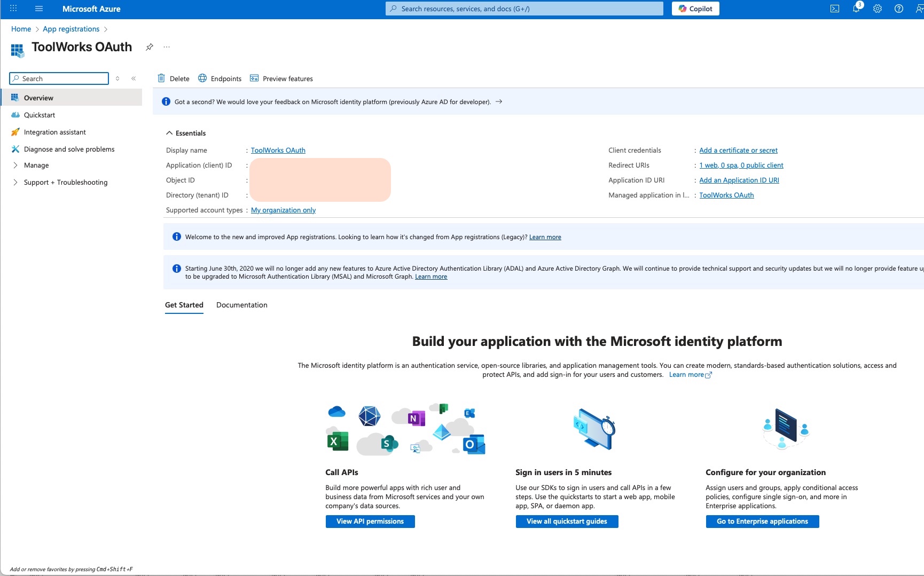Select the Delete trash icon
This screenshot has height=576, width=924.
coord(173,78)
